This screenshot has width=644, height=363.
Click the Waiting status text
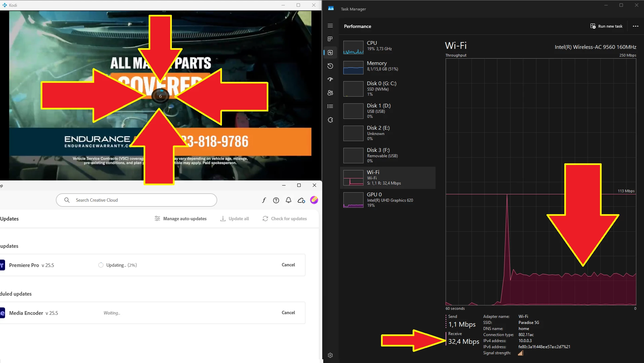[x=112, y=313]
